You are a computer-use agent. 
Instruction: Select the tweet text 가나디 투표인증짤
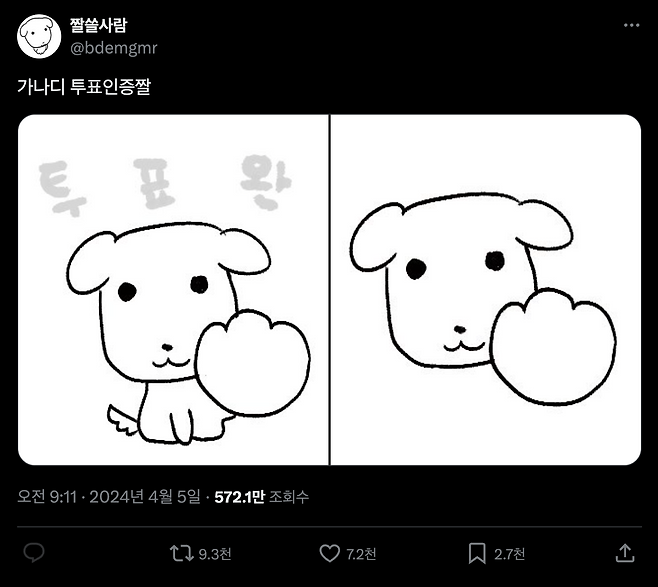84,86
